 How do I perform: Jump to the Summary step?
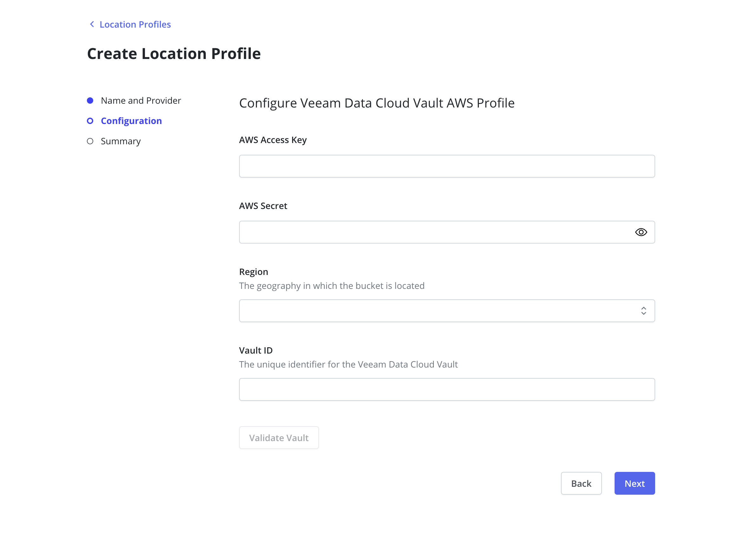point(121,141)
